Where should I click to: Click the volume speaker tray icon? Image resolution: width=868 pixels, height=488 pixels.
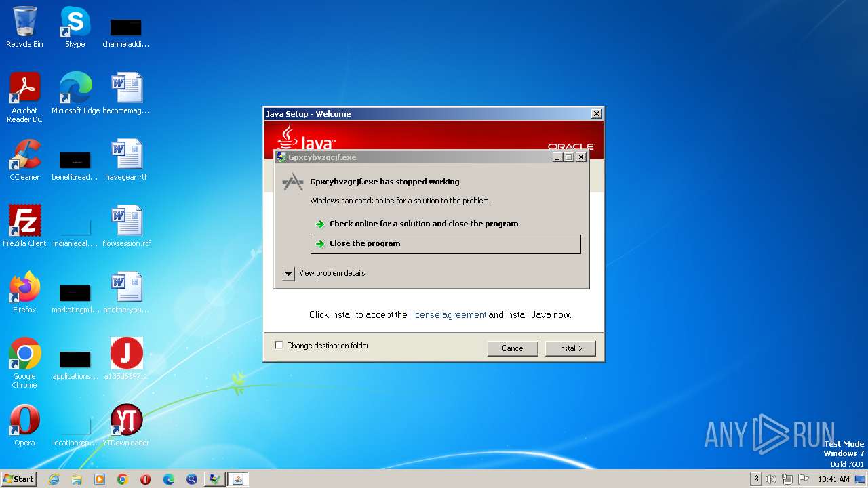[x=771, y=479]
